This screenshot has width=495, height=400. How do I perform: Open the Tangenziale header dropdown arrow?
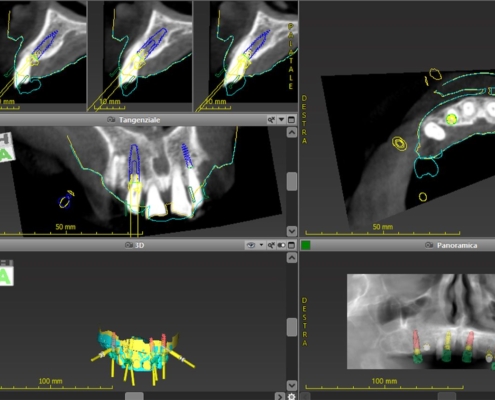pos(281,120)
